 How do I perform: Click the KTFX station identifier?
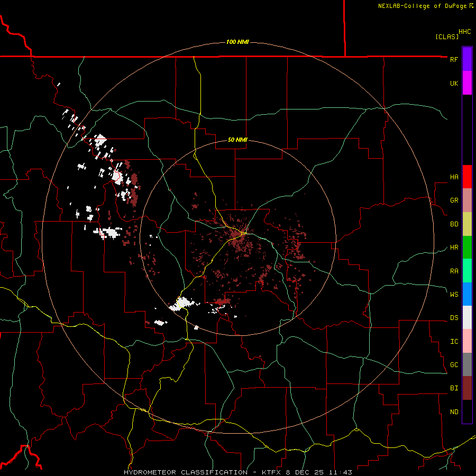click(272, 472)
